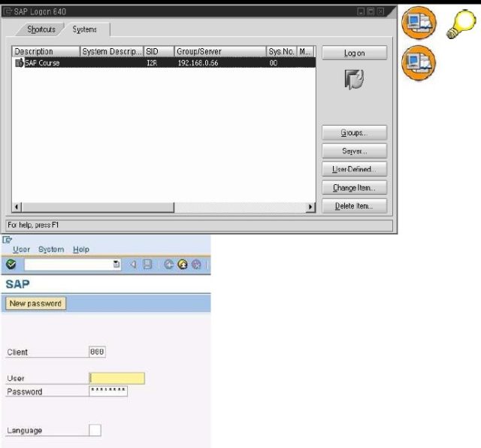Click the Delete Item... button
481x448 pixels.
(x=354, y=206)
